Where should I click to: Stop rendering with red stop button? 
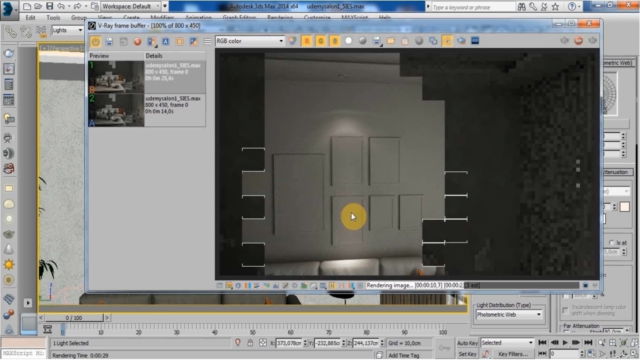pos(578,40)
